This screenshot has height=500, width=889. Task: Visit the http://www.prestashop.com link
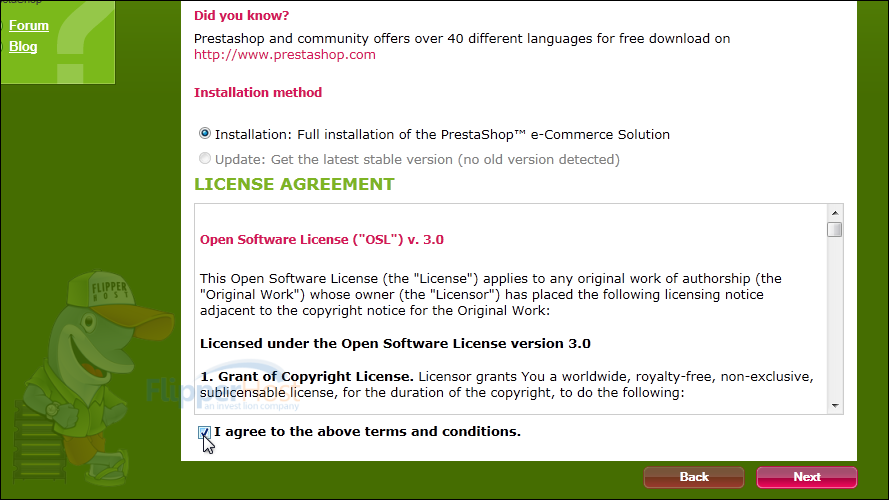[x=285, y=54]
